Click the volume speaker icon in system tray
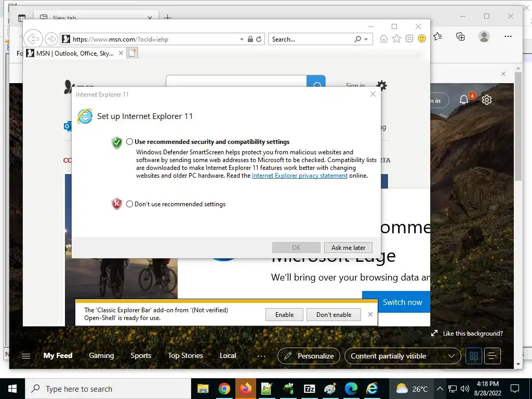 pyautogui.click(x=465, y=389)
